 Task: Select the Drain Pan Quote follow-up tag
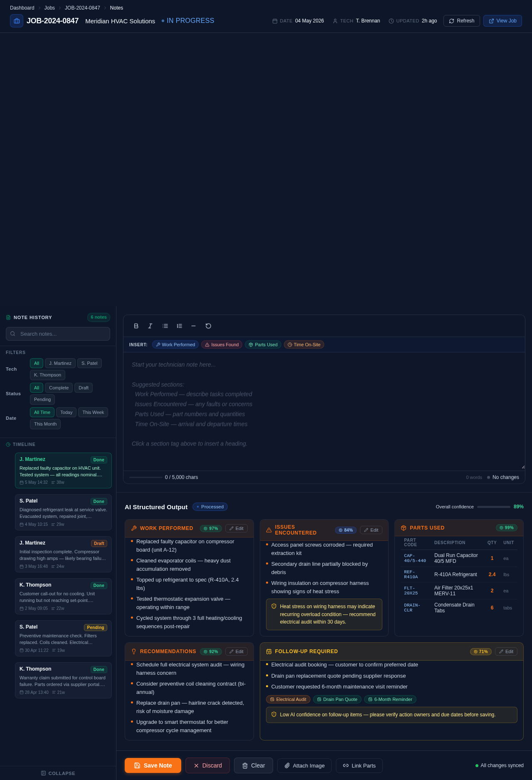[x=337, y=699]
